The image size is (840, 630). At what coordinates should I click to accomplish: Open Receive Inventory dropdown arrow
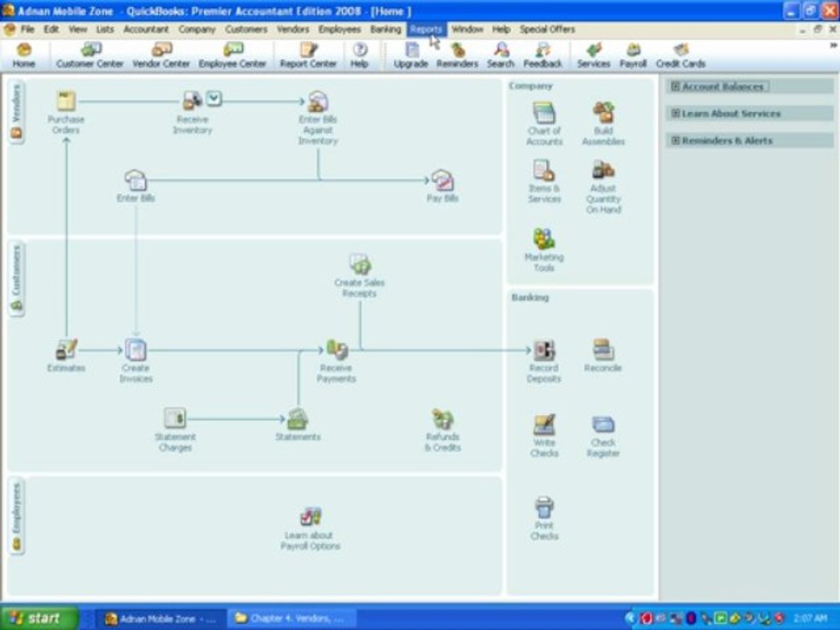point(213,98)
